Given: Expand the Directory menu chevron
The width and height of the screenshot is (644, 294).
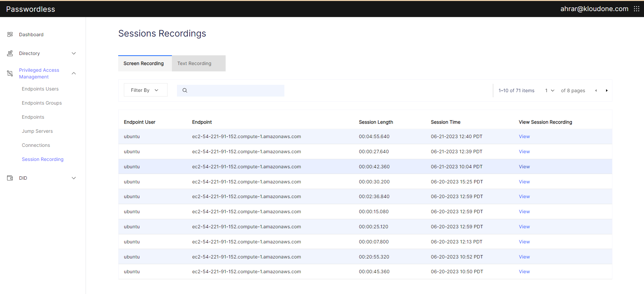Looking at the screenshot, I should coord(74,53).
